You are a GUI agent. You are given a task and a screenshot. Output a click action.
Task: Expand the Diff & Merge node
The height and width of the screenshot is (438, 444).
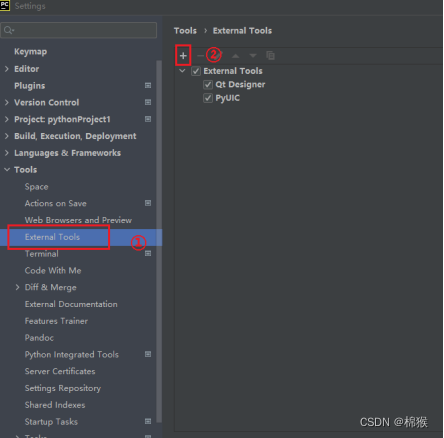[x=17, y=287]
